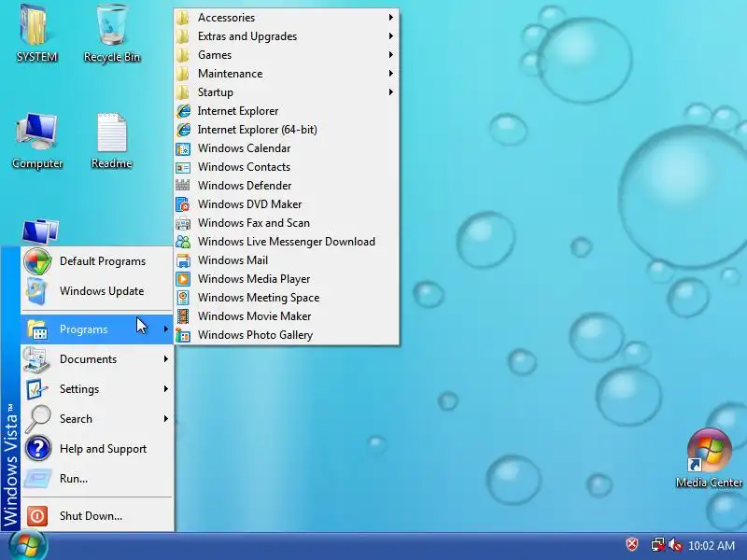The image size is (747, 560).
Task: Click the Windows Contacts icon
Action: coord(183,167)
